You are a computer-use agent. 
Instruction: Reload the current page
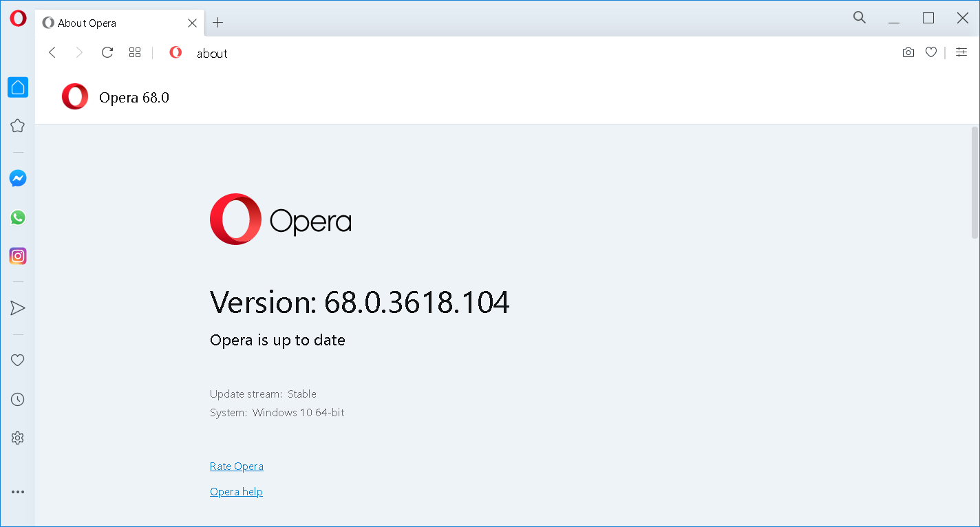coord(107,52)
